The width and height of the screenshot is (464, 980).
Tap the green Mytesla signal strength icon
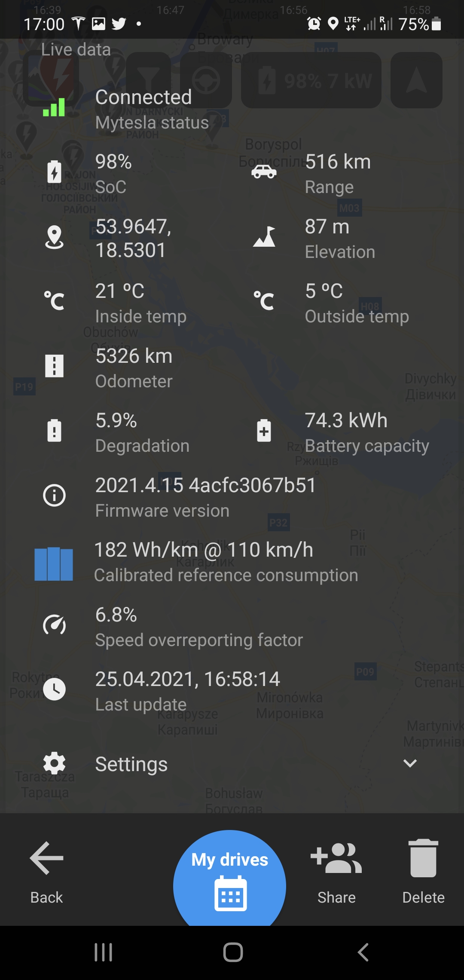click(54, 107)
